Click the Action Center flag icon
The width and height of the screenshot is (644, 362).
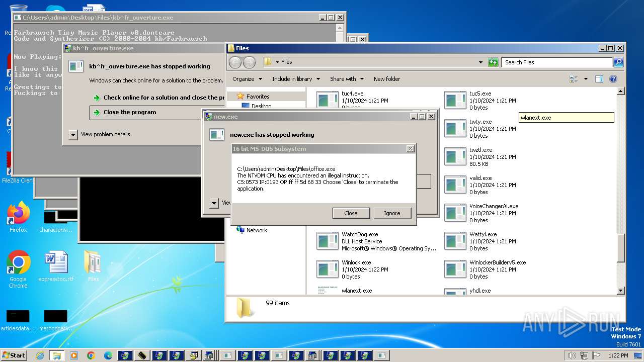pyautogui.click(x=596, y=355)
